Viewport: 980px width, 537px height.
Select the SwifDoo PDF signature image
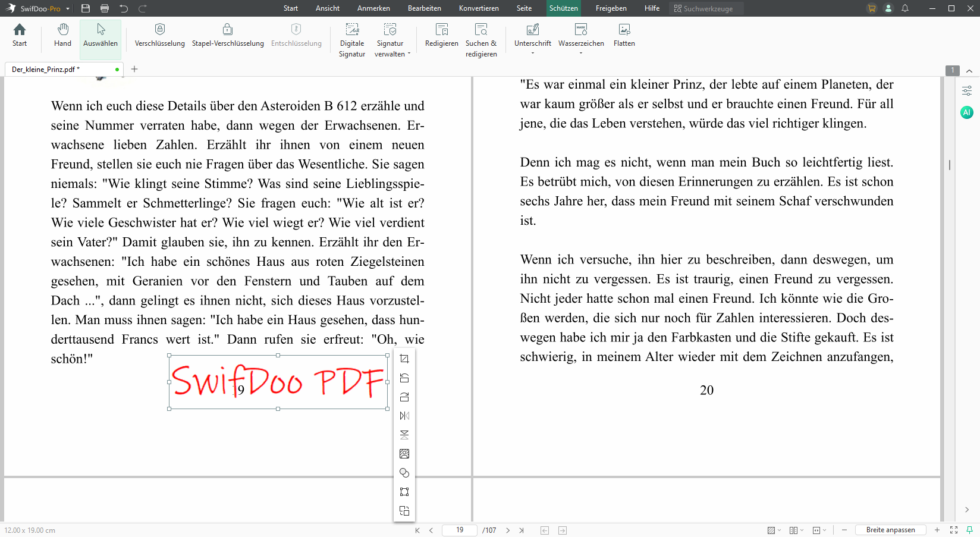coord(278,382)
